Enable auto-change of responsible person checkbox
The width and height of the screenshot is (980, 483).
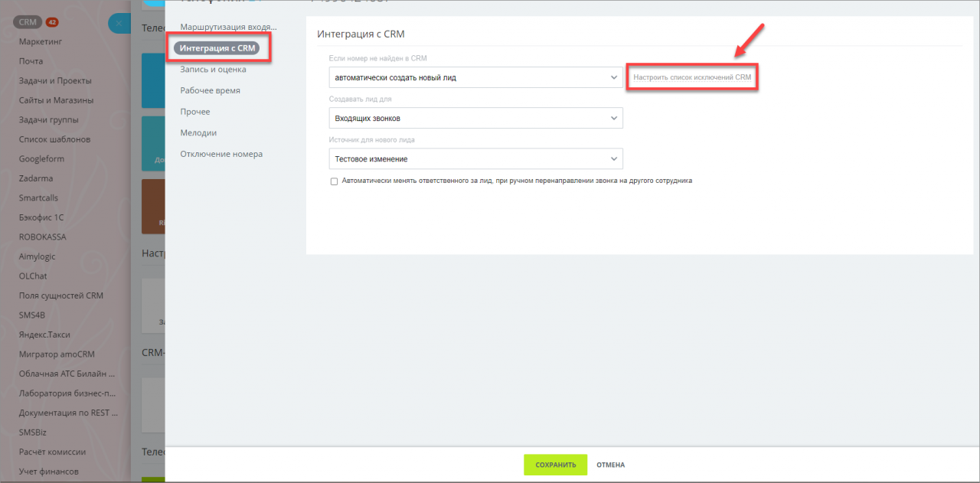click(334, 181)
